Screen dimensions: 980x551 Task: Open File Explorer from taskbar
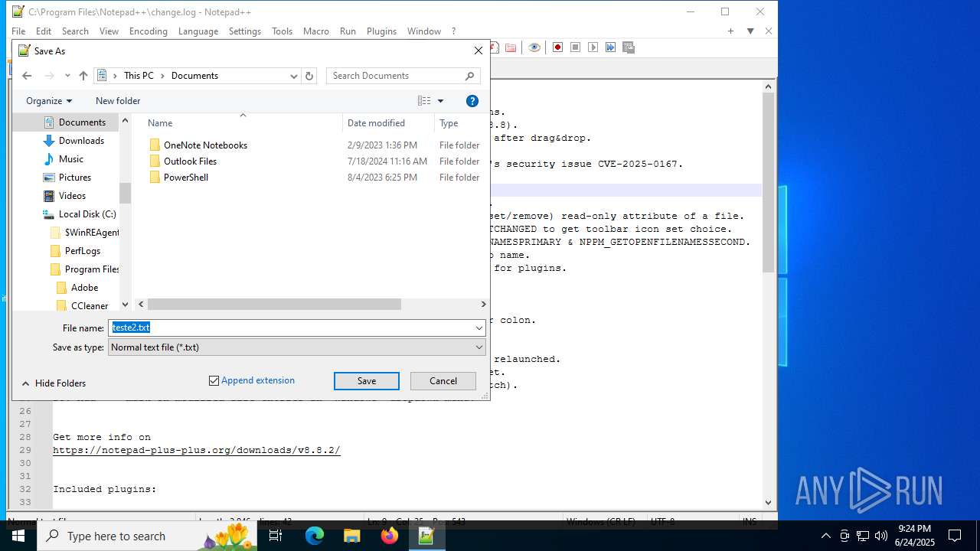[352, 536]
